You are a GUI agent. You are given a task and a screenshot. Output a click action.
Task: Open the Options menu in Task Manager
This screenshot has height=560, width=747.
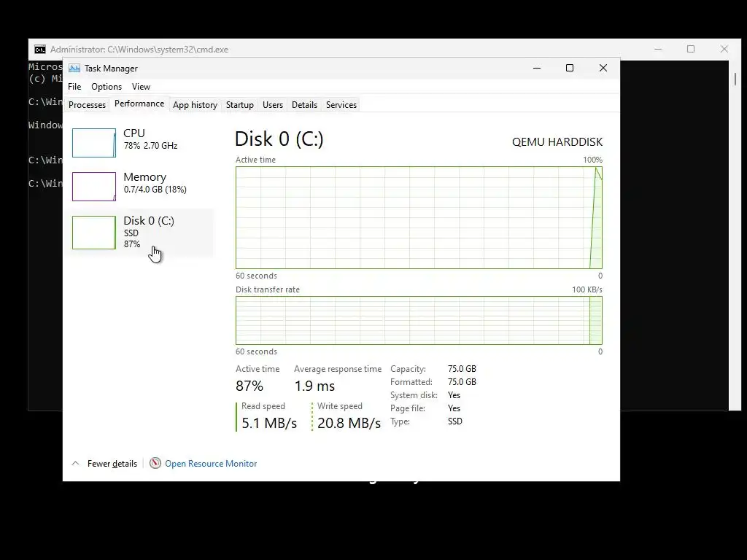107,87
